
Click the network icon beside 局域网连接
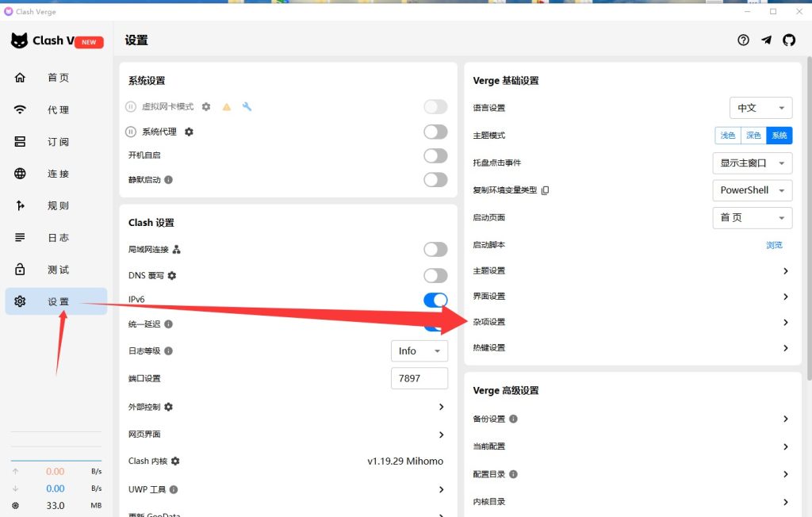(177, 250)
